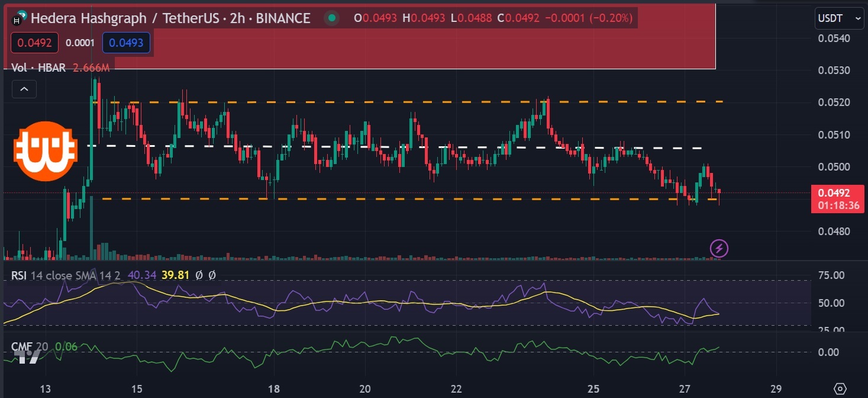Click the 2.666M volume value
The image size is (868, 398).
tap(91, 68)
